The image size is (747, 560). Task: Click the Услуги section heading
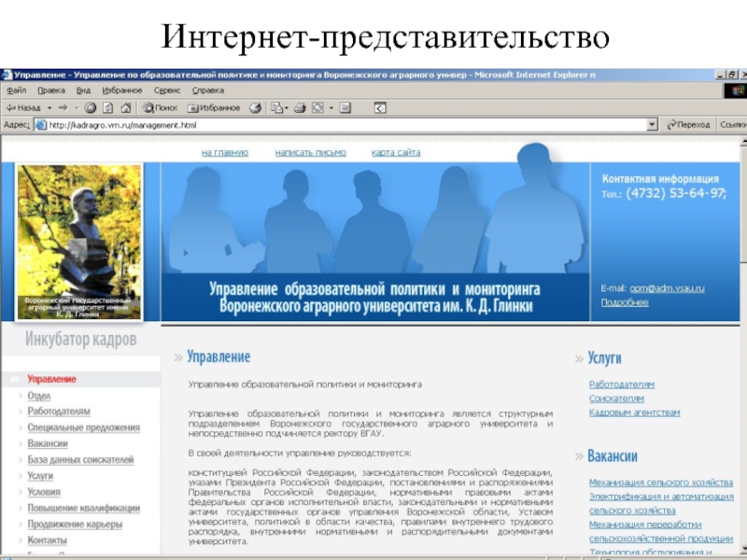(604, 358)
